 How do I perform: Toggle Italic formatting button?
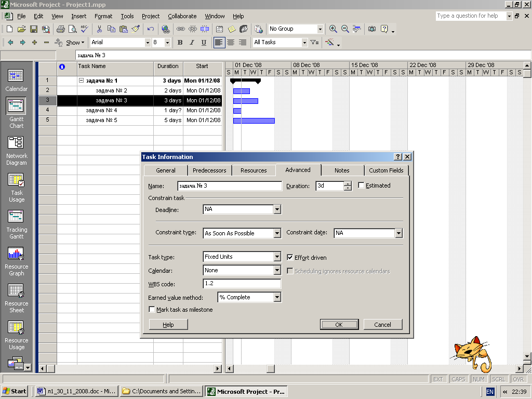tap(192, 43)
